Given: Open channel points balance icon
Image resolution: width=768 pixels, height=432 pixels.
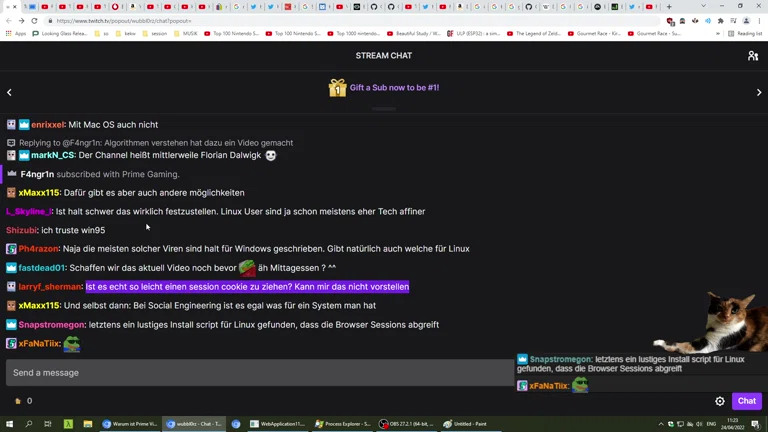Looking at the screenshot, I should (x=18, y=401).
